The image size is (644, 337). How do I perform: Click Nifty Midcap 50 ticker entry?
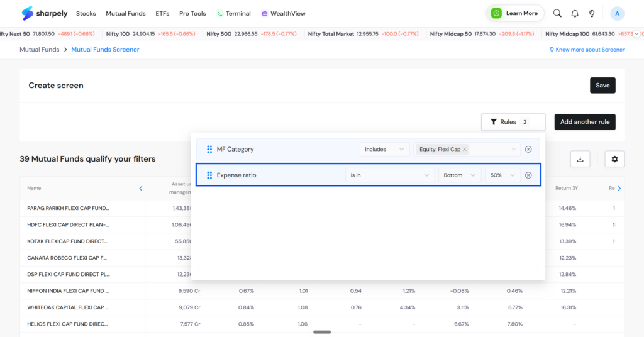point(482,34)
